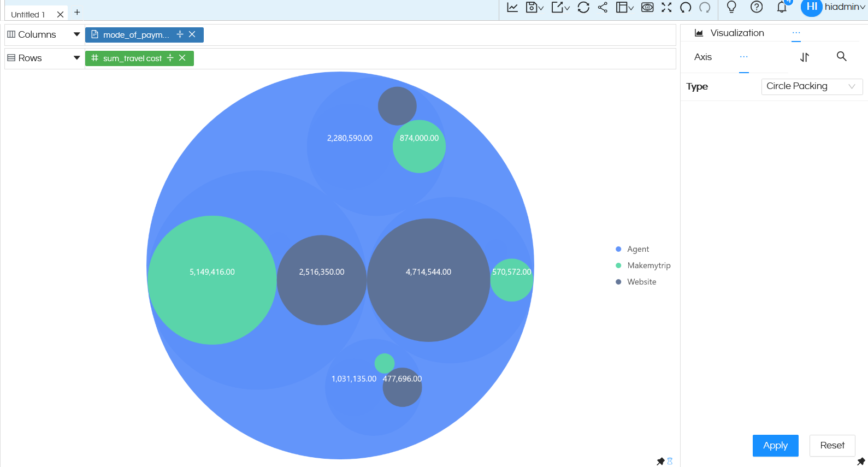
Task: Select the 570,572.00 green bubble
Action: [x=511, y=280]
